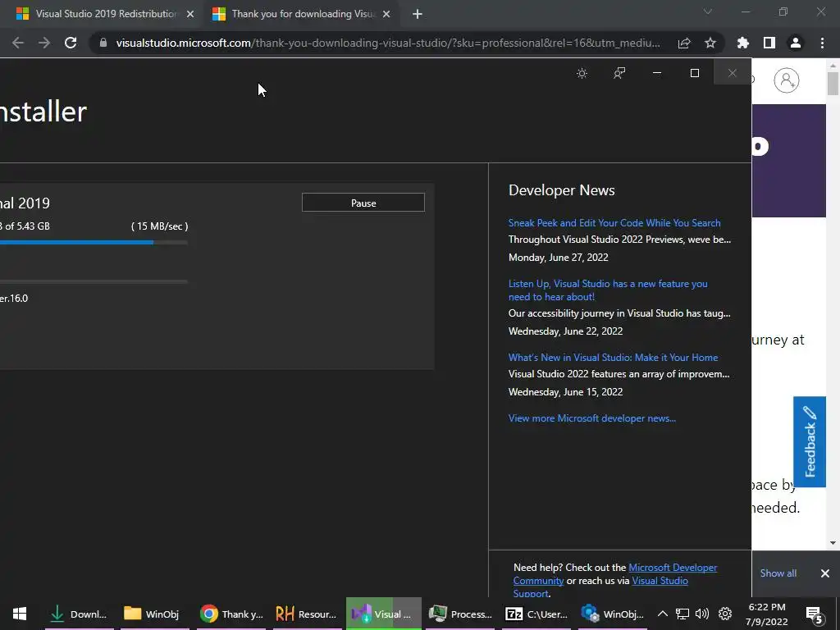This screenshot has width=840, height=630.
Task: Click Show all in downloads bar
Action: [778, 573]
